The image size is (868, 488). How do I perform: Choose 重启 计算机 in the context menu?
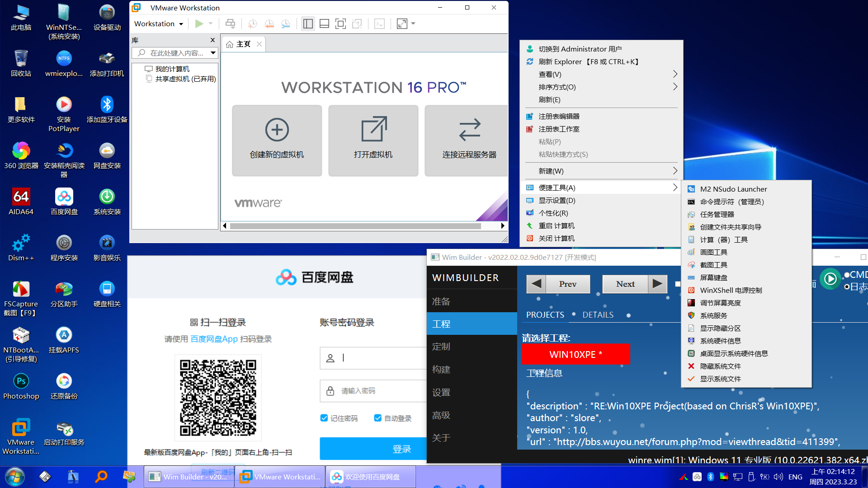601,225
